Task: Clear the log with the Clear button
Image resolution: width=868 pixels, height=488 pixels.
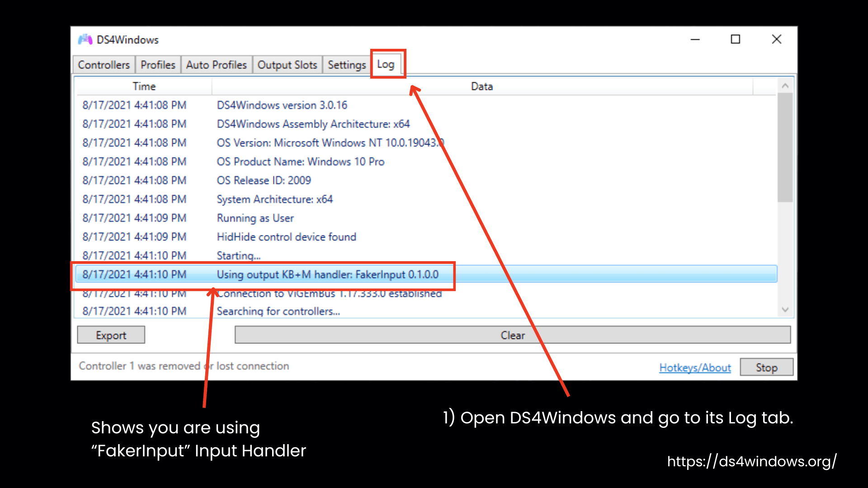Action: [x=513, y=335]
